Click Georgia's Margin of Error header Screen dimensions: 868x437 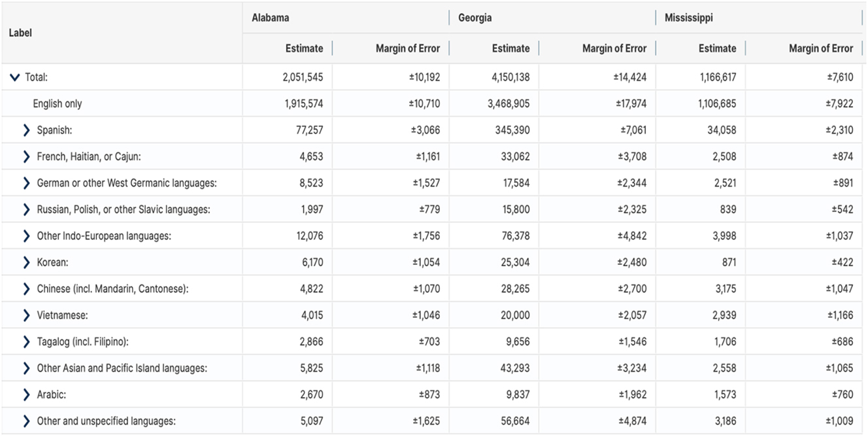(x=614, y=48)
